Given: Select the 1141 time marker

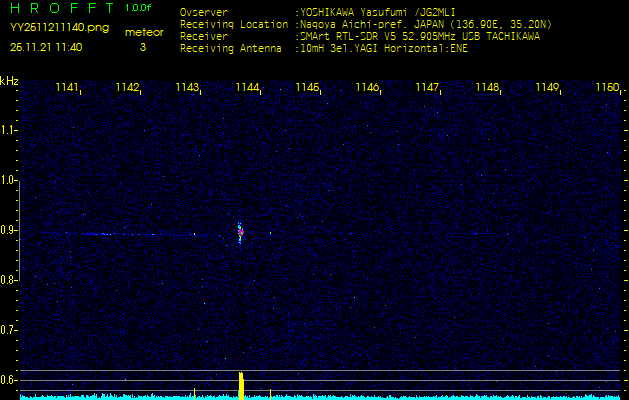Looking at the screenshot, I should pos(68,88).
